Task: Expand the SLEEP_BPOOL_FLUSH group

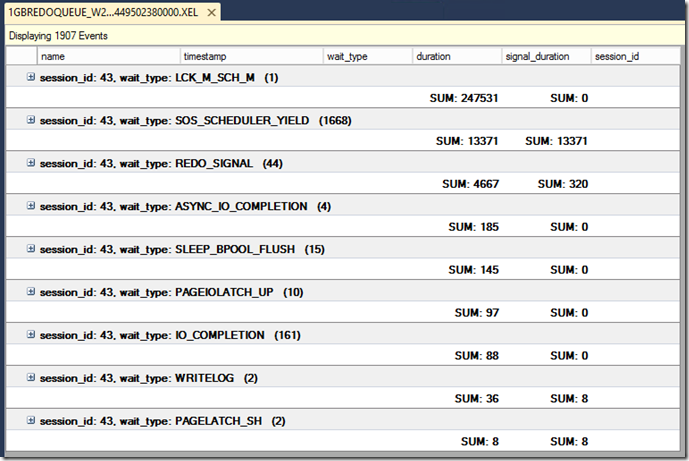Action: pos(30,249)
